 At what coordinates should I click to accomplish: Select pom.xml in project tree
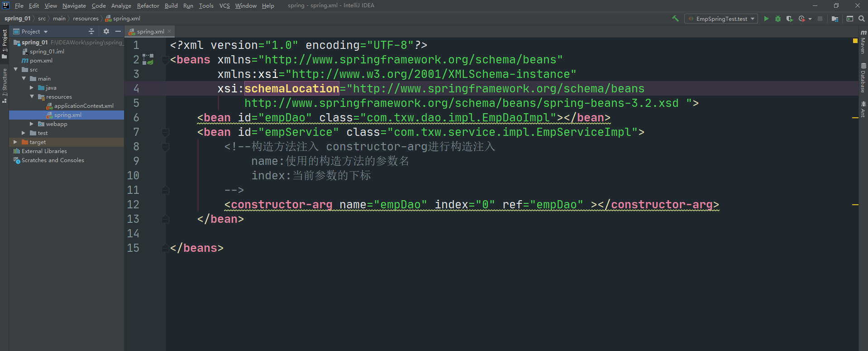click(x=41, y=60)
